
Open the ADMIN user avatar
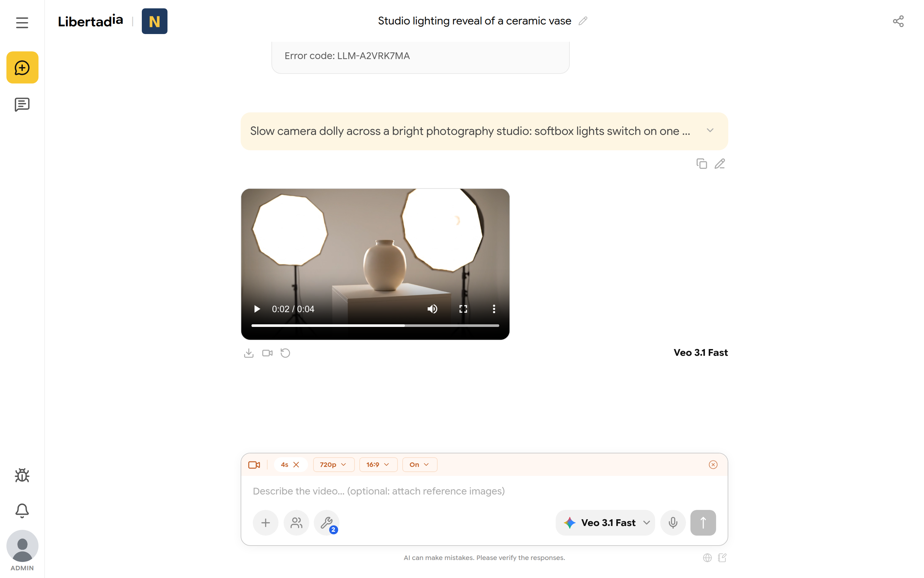[22, 546]
